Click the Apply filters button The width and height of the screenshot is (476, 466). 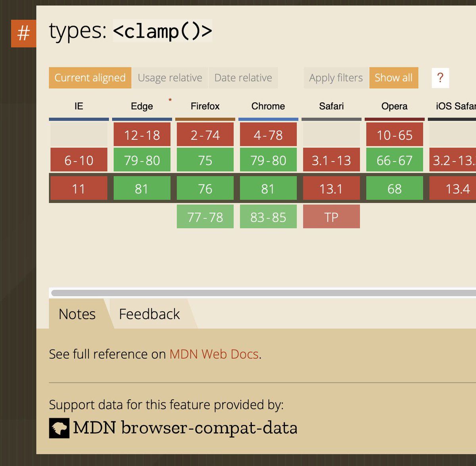pos(336,78)
